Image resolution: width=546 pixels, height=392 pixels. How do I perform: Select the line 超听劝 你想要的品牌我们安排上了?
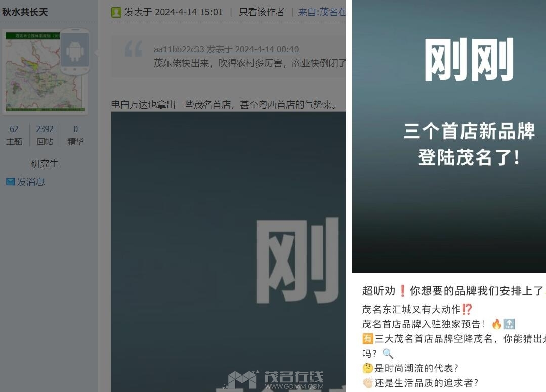(x=453, y=291)
